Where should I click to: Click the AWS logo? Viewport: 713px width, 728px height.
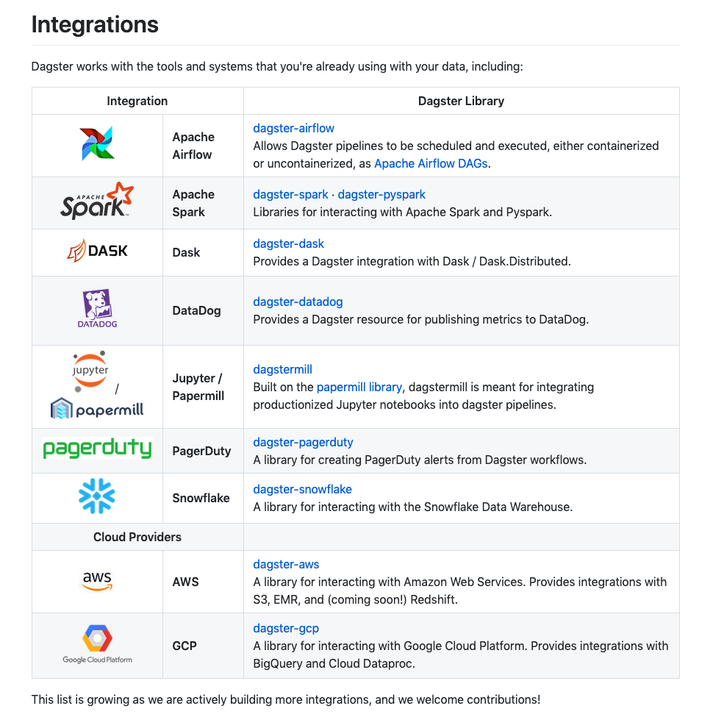[x=97, y=580]
